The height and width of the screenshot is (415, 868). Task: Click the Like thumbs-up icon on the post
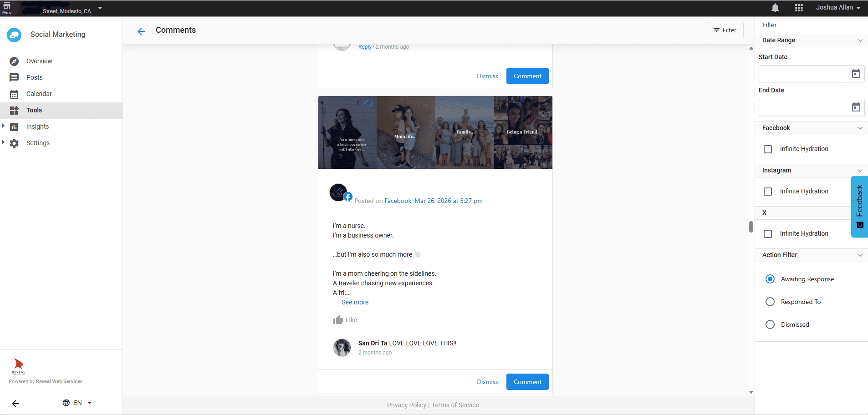click(x=338, y=320)
